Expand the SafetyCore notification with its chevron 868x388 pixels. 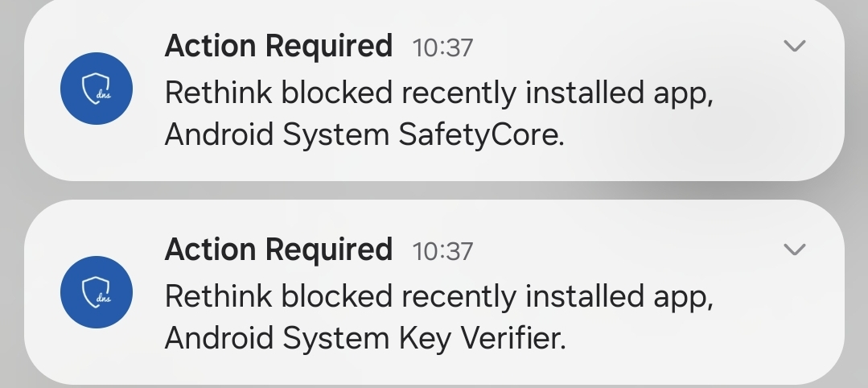click(x=794, y=47)
